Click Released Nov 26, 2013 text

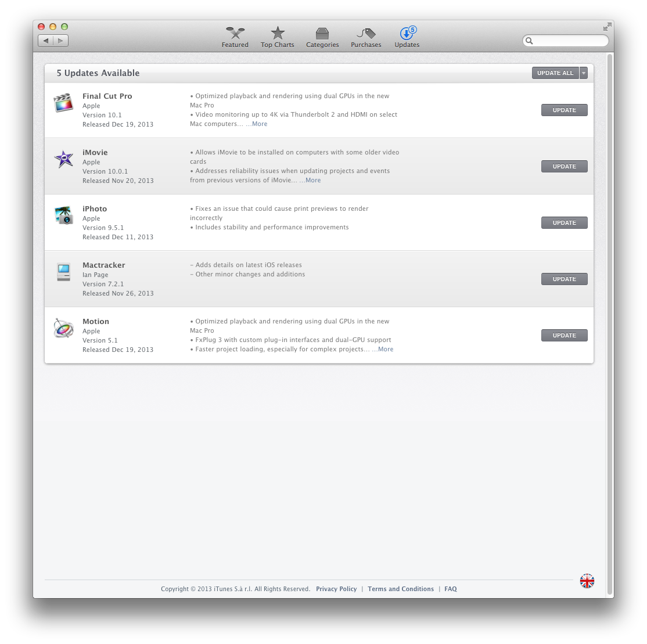pos(118,293)
